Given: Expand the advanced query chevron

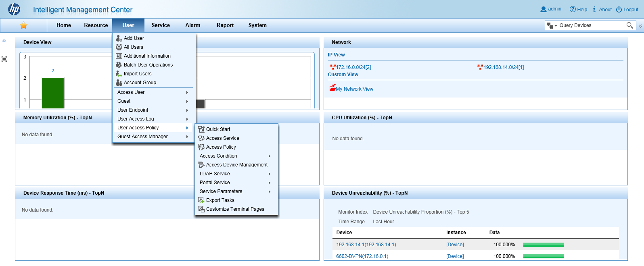Looking at the screenshot, I should click(640, 26).
